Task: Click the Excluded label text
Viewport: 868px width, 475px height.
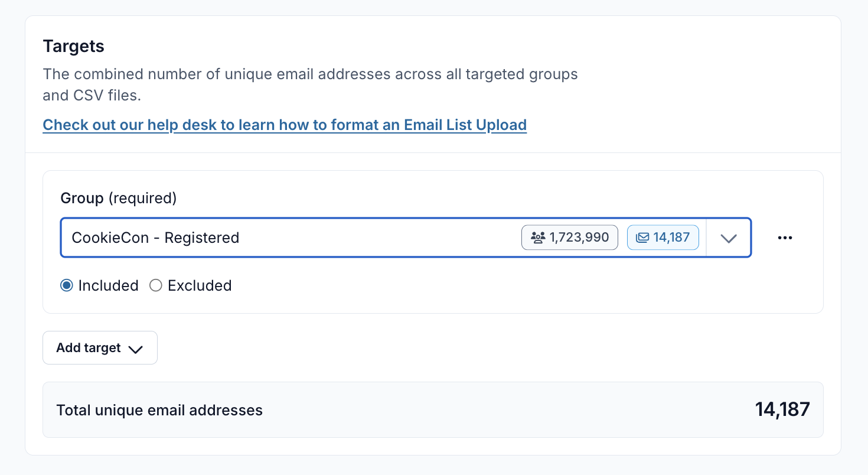Action: (200, 286)
